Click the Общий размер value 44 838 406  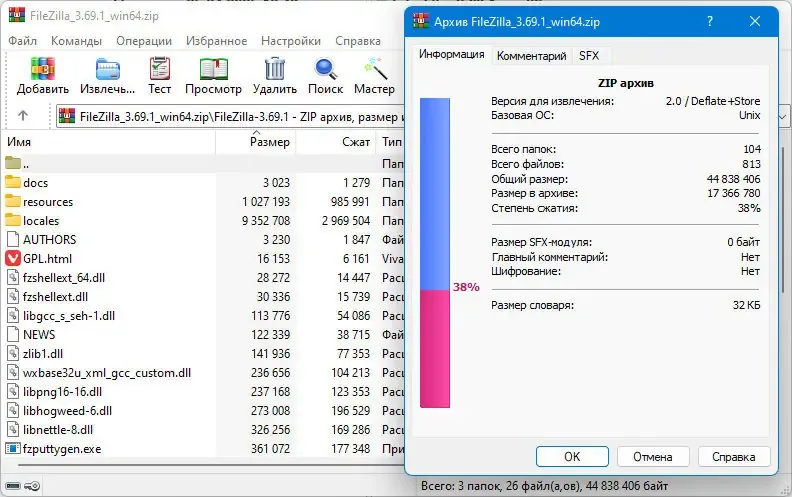click(x=733, y=179)
